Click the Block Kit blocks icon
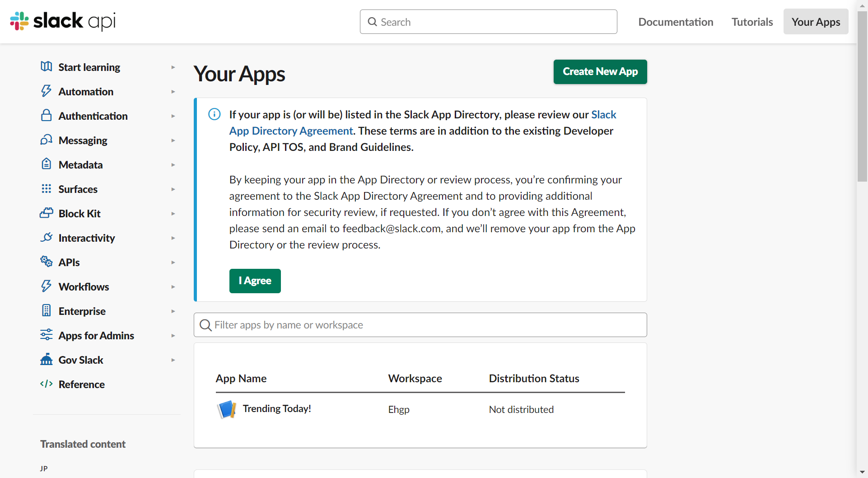This screenshot has height=478, width=868. click(46, 213)
